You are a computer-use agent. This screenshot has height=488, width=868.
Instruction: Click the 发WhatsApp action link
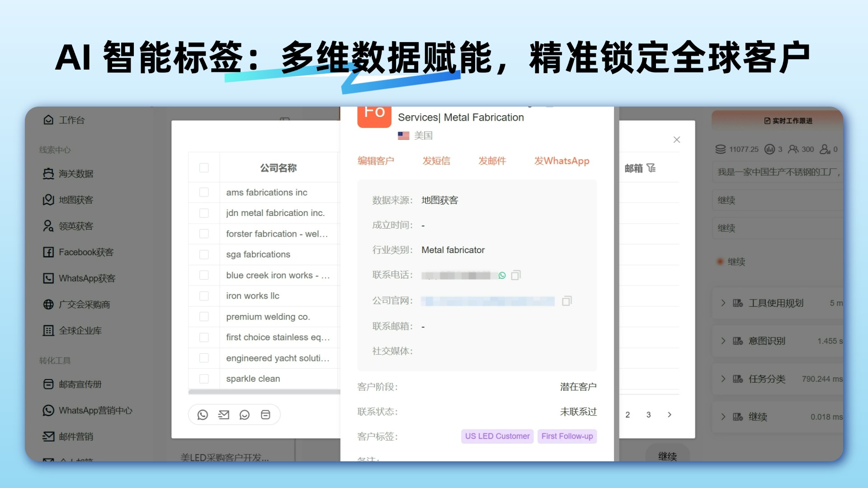point(561,161)
